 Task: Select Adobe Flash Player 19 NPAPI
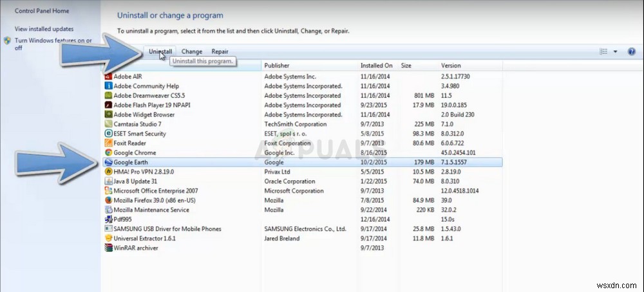(152, 105)
